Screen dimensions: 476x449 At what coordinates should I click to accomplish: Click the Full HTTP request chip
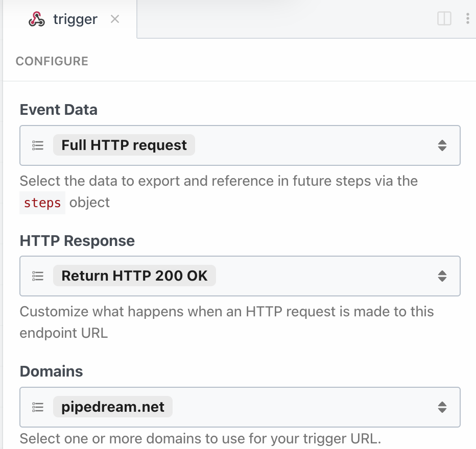pos(124,145)
